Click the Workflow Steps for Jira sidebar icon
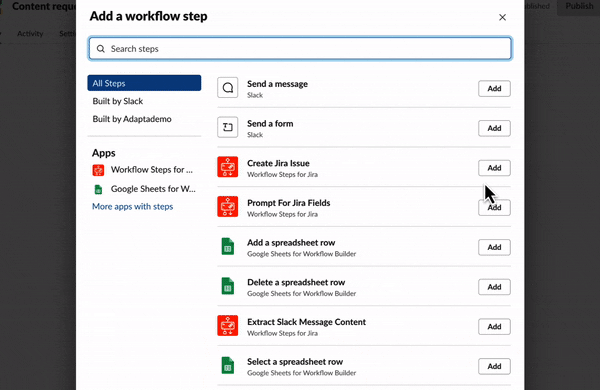Screen dimensions: 600x390 (x=98, y=170)
